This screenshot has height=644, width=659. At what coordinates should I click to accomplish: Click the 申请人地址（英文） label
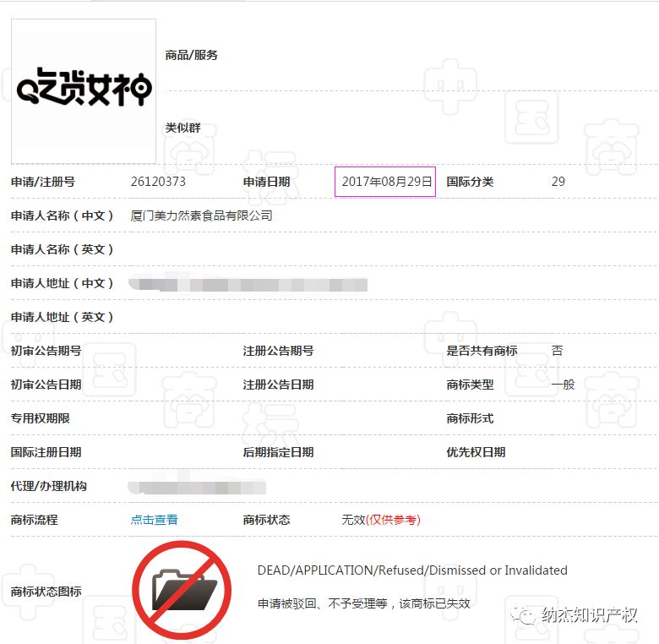63,317
